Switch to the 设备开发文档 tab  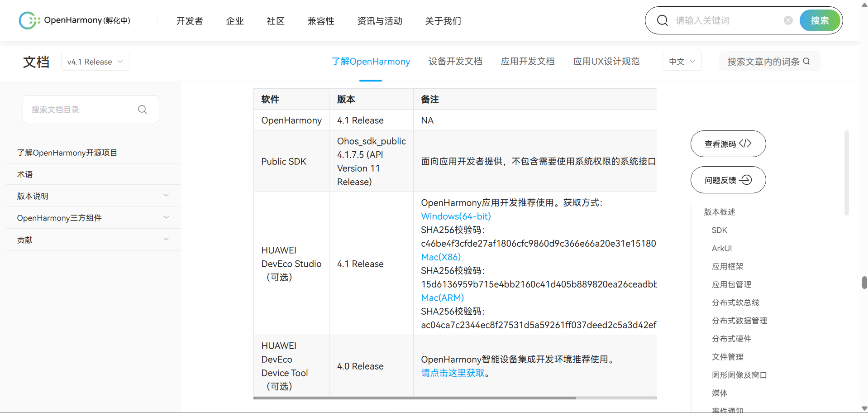[455, 61]
